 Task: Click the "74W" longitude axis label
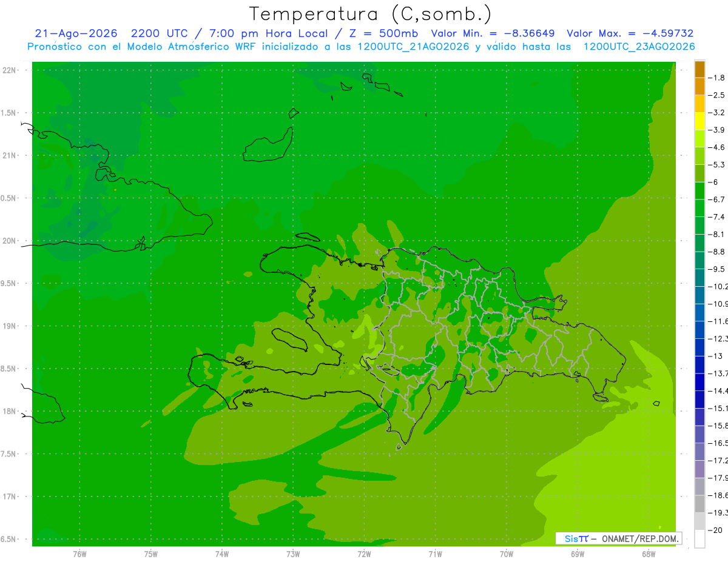coord(222,554)
